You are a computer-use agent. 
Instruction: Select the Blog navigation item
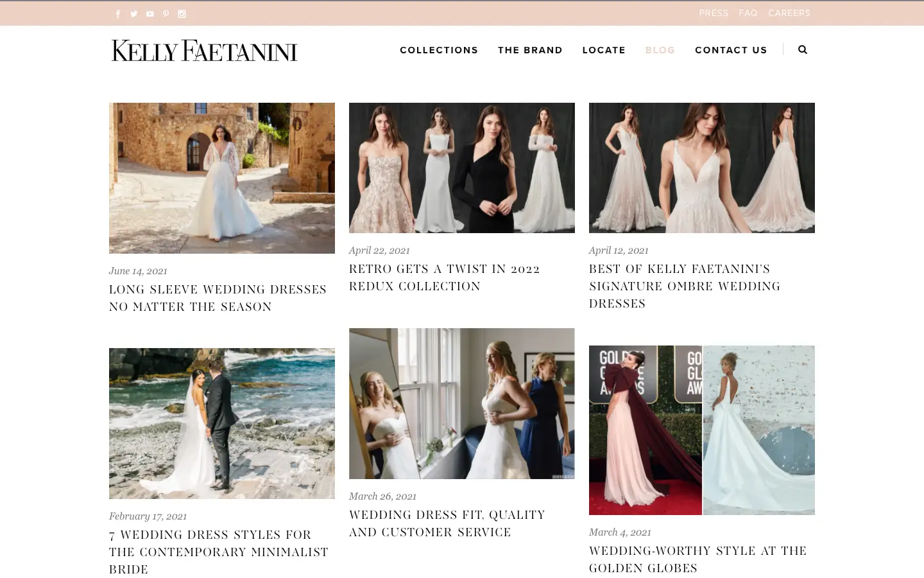click(660, 50)
